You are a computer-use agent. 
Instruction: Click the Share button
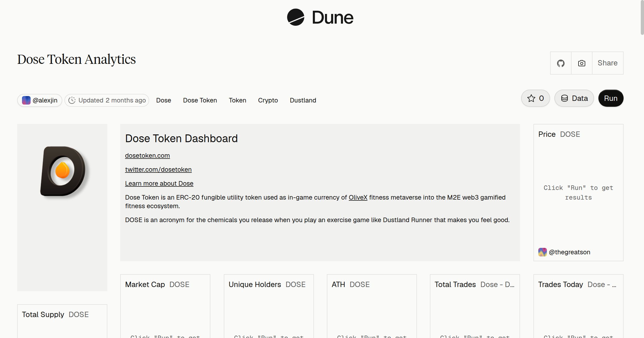(x=608, y=63)
